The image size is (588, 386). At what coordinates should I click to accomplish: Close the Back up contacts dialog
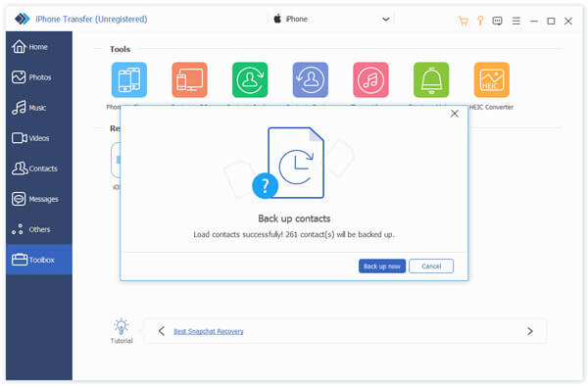(x=454, y=114)
